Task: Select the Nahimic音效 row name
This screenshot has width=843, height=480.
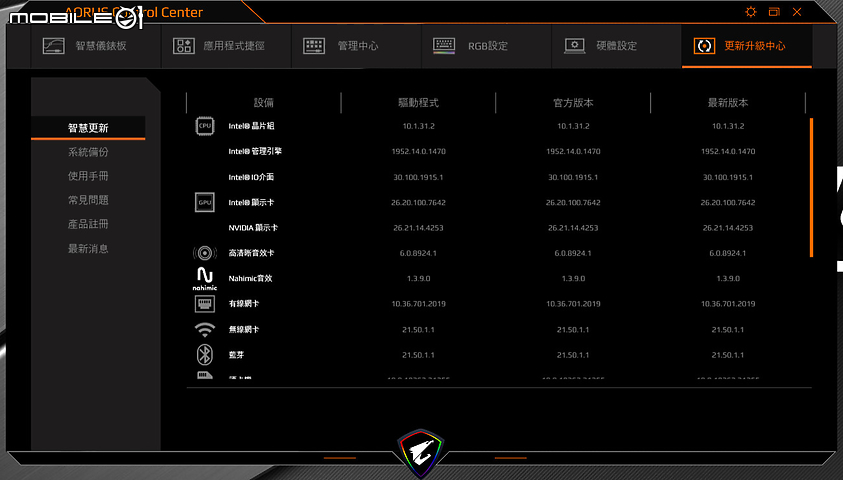Action: tap(250, 278)
